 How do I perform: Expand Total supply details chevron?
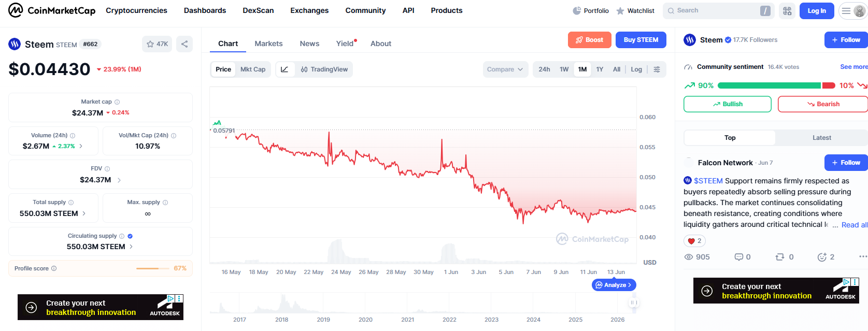84,213
